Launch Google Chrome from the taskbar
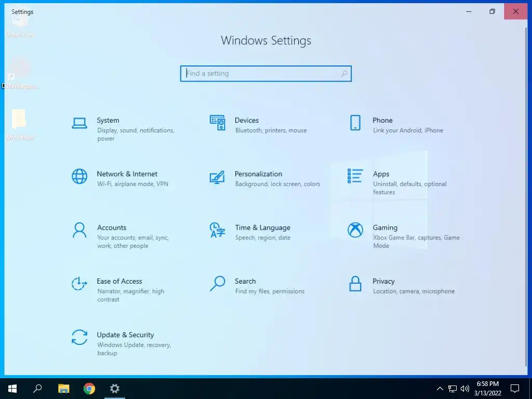 pos(89,389)
